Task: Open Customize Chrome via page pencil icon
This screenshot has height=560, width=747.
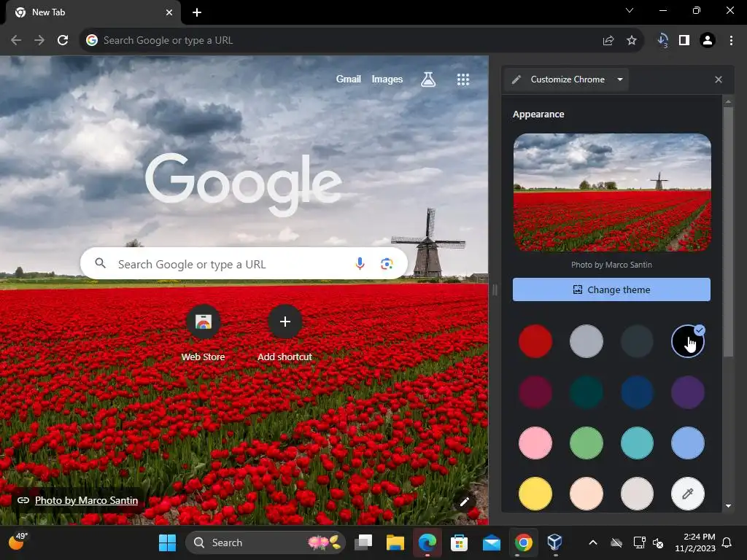Action: [x=465, y=502]
